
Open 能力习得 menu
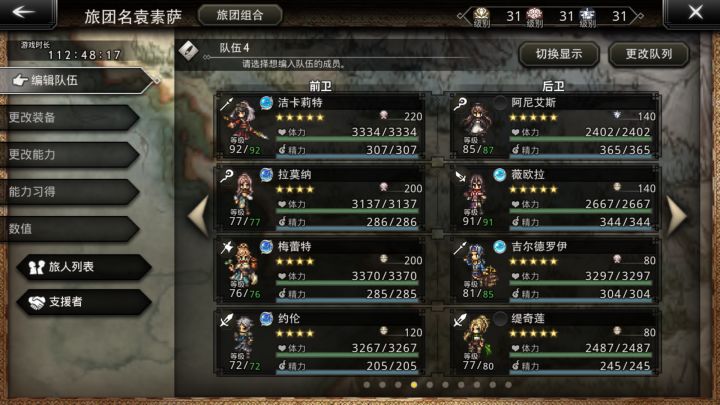69,192
